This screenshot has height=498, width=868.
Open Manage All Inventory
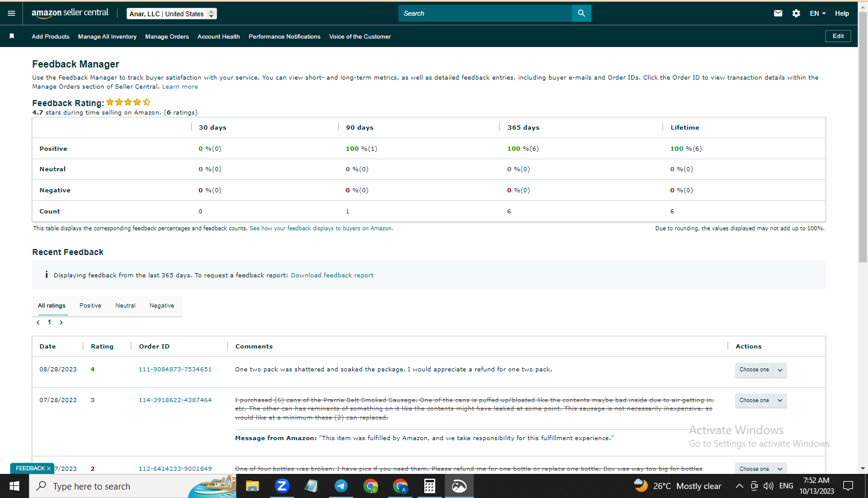tap(107, 37)
